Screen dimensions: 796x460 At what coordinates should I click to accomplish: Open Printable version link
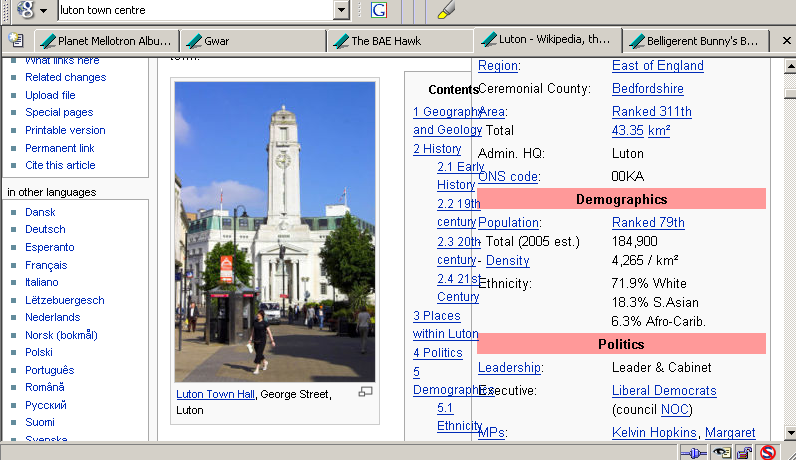65,130
